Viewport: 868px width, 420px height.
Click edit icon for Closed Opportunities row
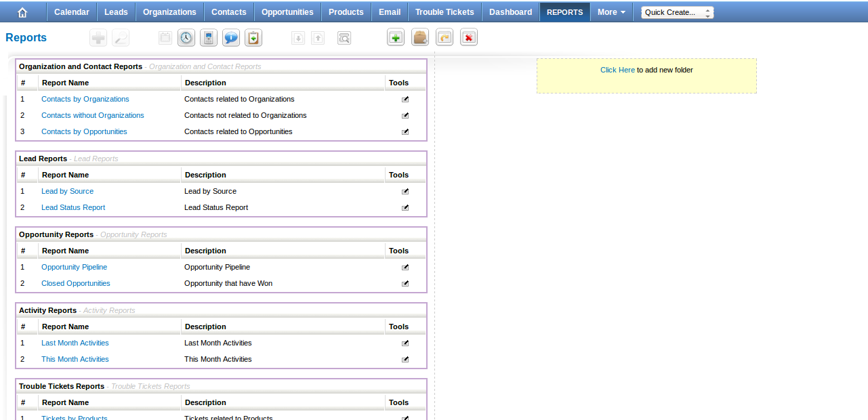pyautogui.click(x=405, y=283)
